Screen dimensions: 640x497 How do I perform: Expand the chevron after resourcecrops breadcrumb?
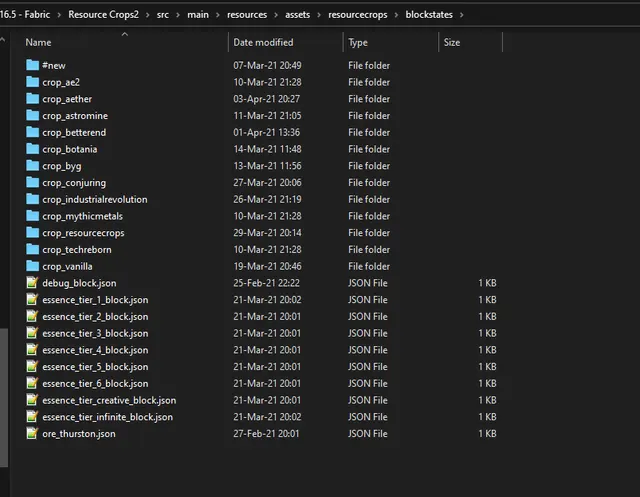(396, 15)
